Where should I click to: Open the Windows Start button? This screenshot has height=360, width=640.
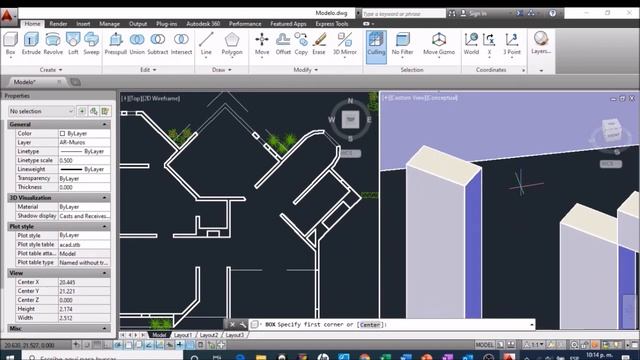coord(10,357)
